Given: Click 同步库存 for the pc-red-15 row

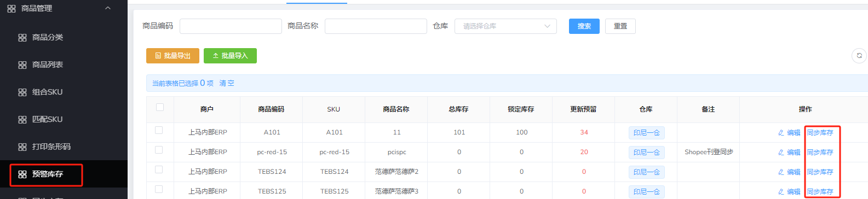Looking at the screenshot, I should click(820, 153).
